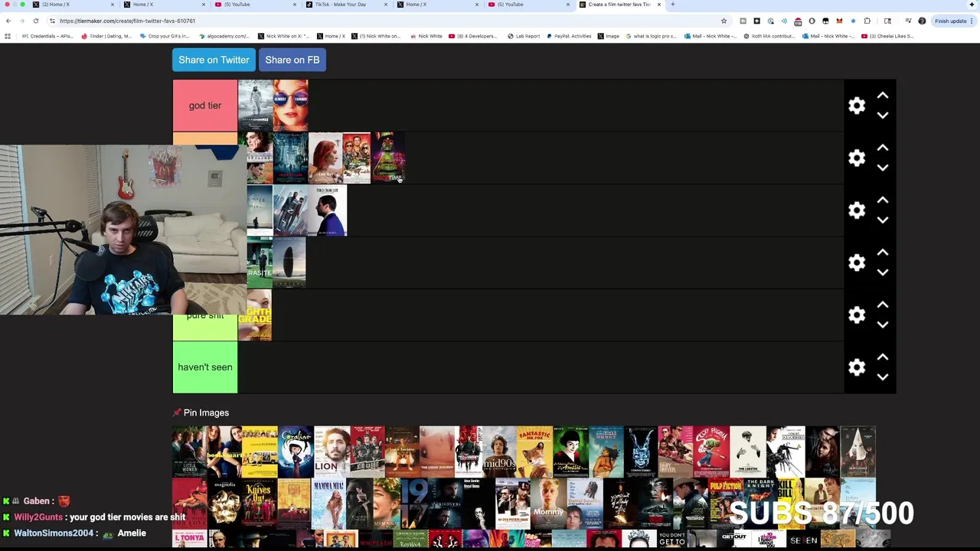This screenshot has width=980, height=551.
Task: Move god tier row up arrow
Action: pos(883,96)
